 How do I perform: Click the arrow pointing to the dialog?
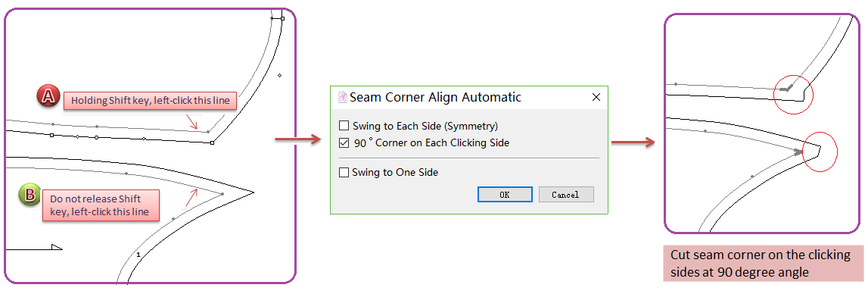(x=298, y=139)
